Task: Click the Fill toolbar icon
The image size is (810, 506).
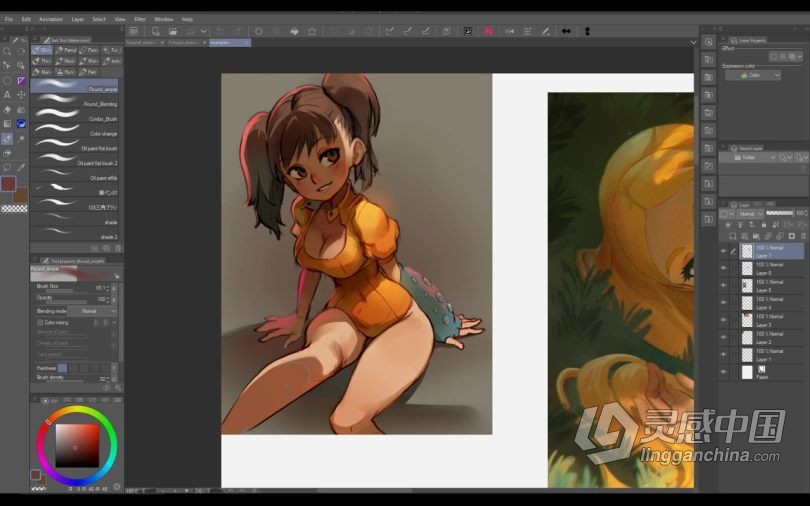Action: [294, 31]
